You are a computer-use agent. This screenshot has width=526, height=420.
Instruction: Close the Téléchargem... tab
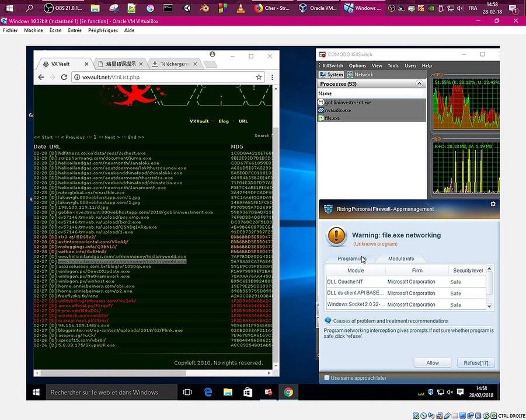pyautogui.click(x=195, y=64)
